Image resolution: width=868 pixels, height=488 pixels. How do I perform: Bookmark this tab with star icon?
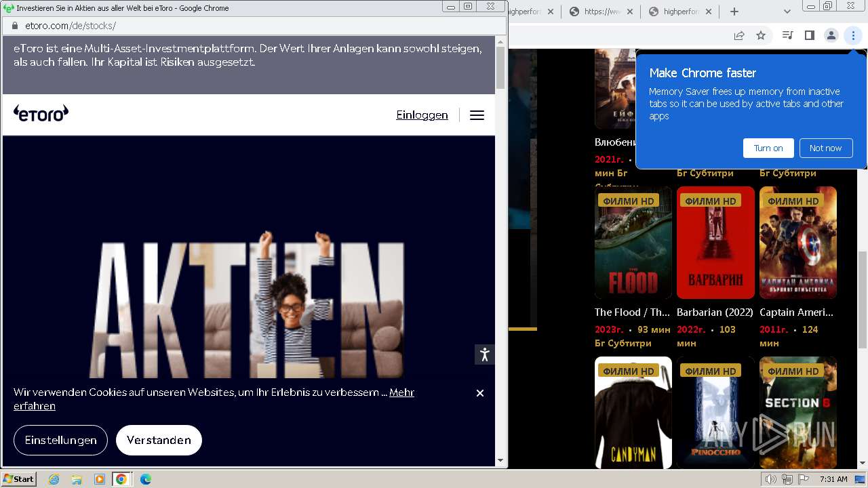pyautogui.click(x=761, y=35)
